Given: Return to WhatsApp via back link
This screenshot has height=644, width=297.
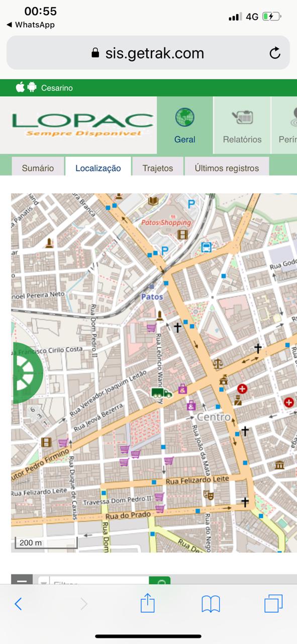Looking at the screenshot, I should [x=31, y=25].
